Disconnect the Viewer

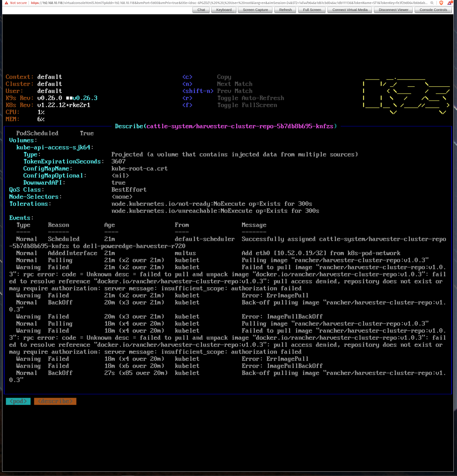(393, 10)
